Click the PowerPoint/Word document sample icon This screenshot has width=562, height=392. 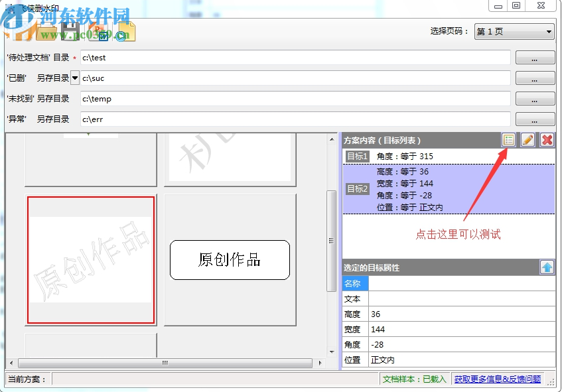pyautogui.click(x=99, y=32)
